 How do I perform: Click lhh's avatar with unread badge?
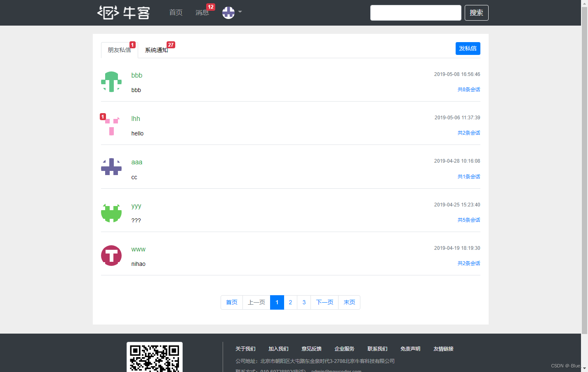tap(111, 126)
